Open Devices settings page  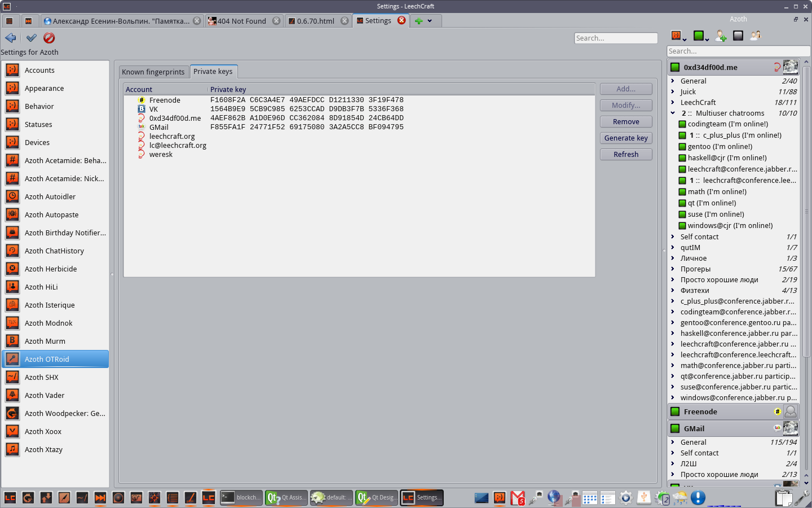pos(55,142)
